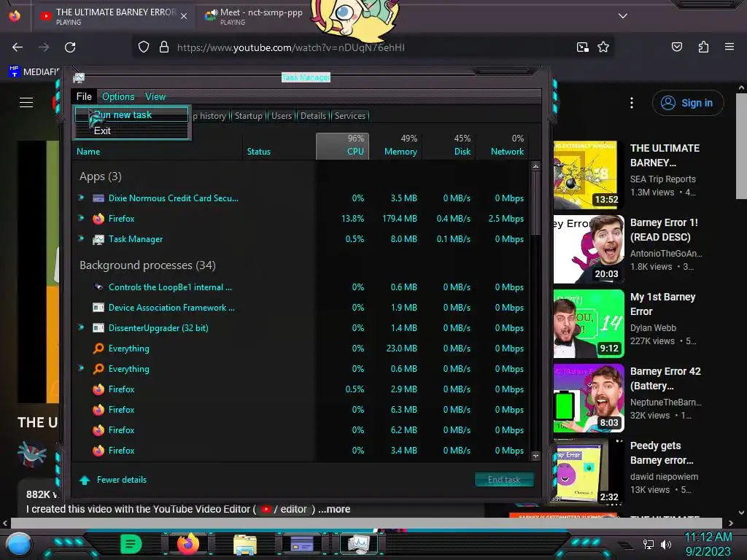Open the Start orb on taskbar
The height and width of the screenshot is (560, 747).
coord(19,544)
